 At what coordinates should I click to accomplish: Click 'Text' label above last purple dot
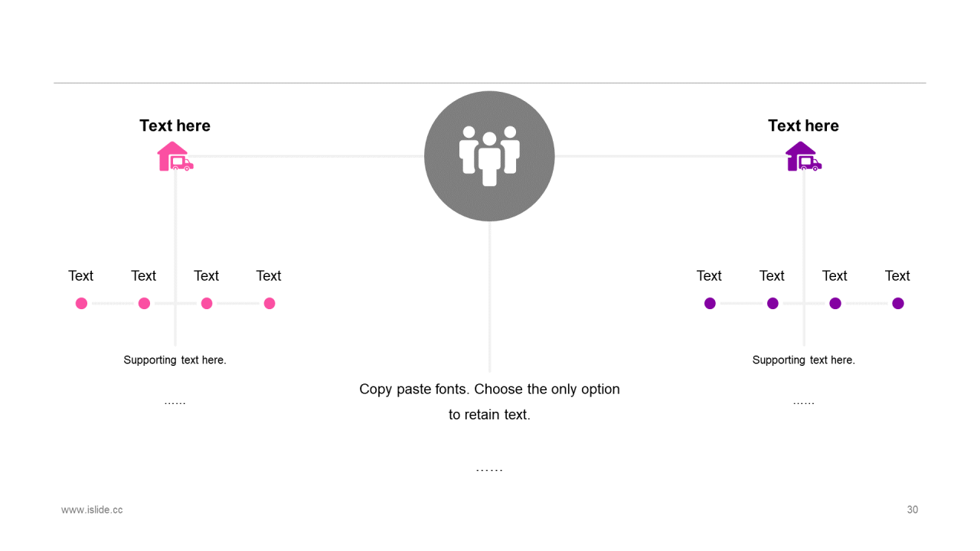click(x=897, y=275)
